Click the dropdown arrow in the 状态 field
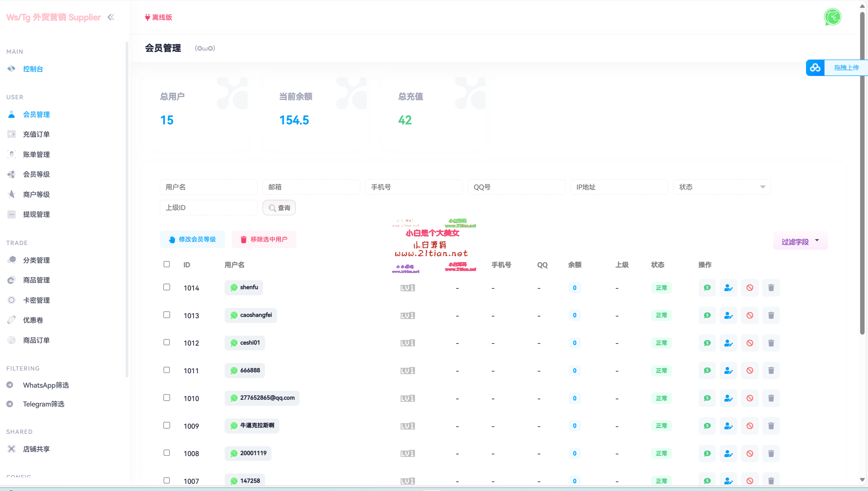Screen dimensions: 868x491 coord(763,187)
